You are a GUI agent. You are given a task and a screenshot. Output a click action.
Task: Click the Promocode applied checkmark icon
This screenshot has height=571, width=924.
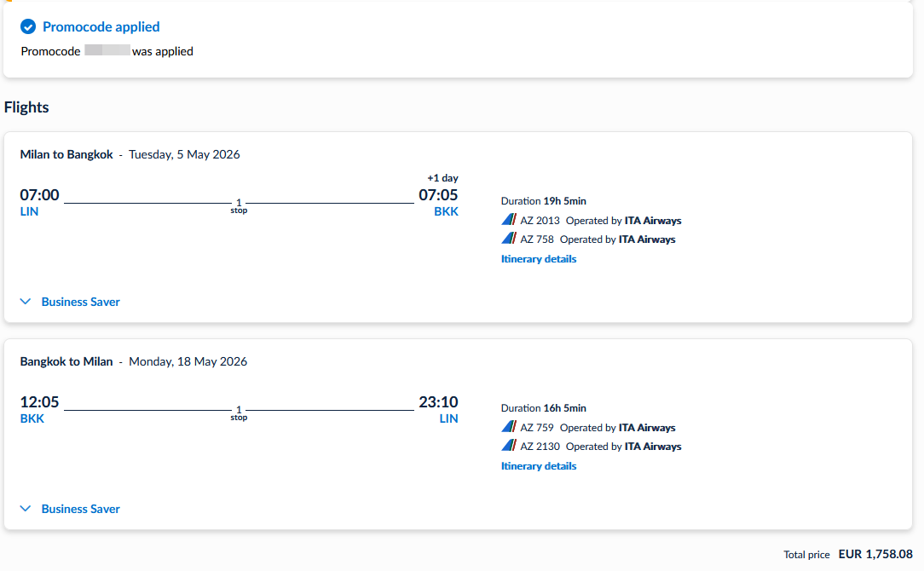click(28, 27)
